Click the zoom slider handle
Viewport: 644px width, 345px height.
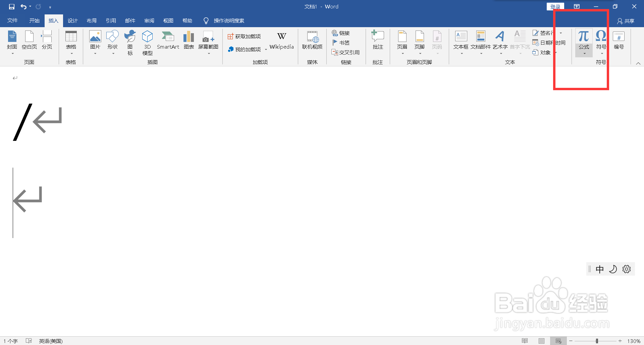(597, 341)
